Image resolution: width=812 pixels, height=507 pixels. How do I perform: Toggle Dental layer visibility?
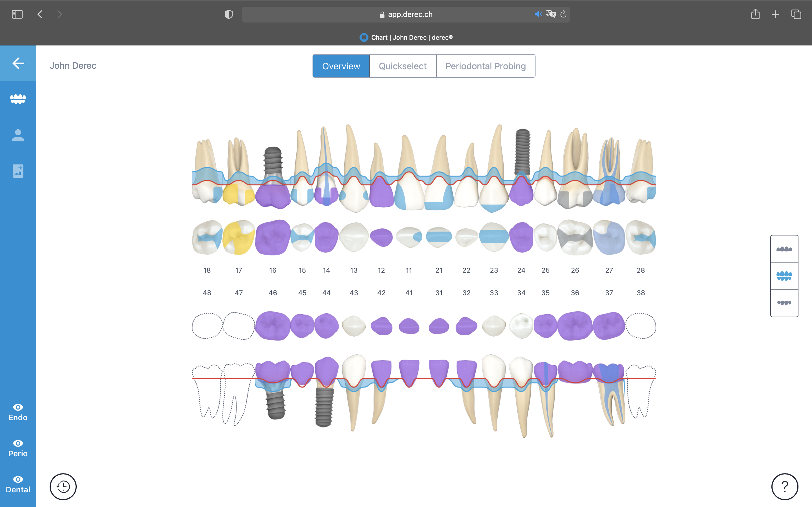tap(18, 484)
